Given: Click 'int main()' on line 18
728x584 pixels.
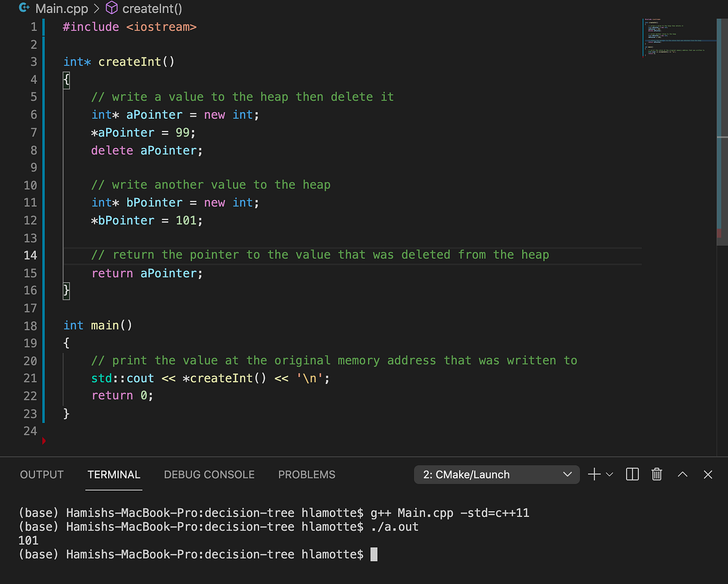Looking at the screenshot, I should click(98, 326).
